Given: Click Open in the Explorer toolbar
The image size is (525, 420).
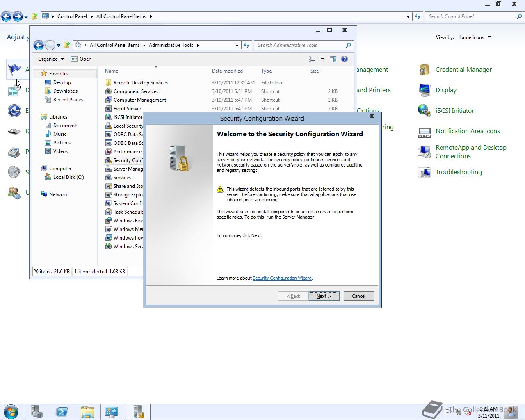Looking at the screenshot, I should 81,59.
